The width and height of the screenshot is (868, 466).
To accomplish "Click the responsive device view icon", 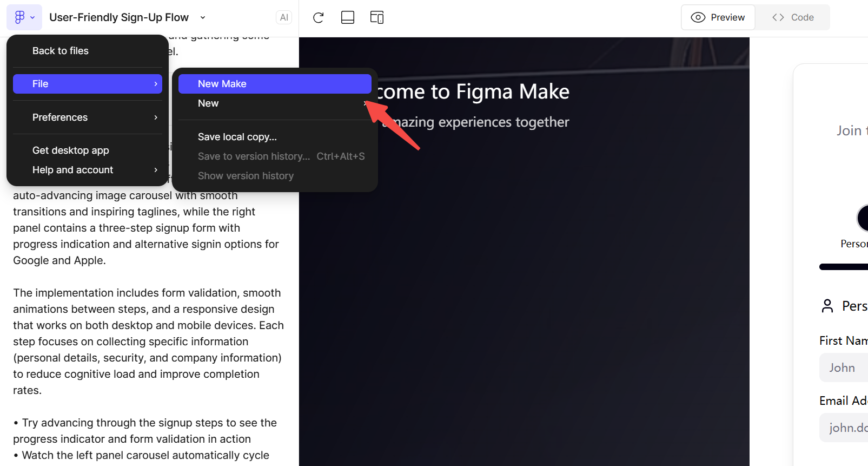I will click(x=377, y=17).
